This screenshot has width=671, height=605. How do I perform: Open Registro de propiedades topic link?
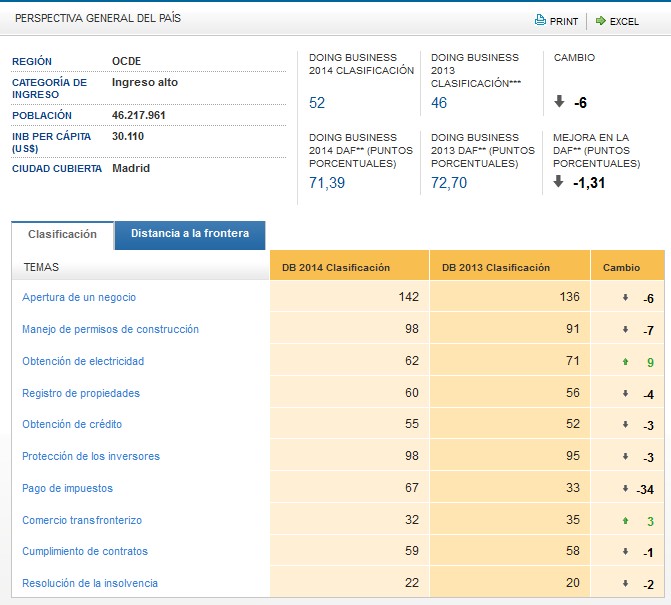point(81,393)
